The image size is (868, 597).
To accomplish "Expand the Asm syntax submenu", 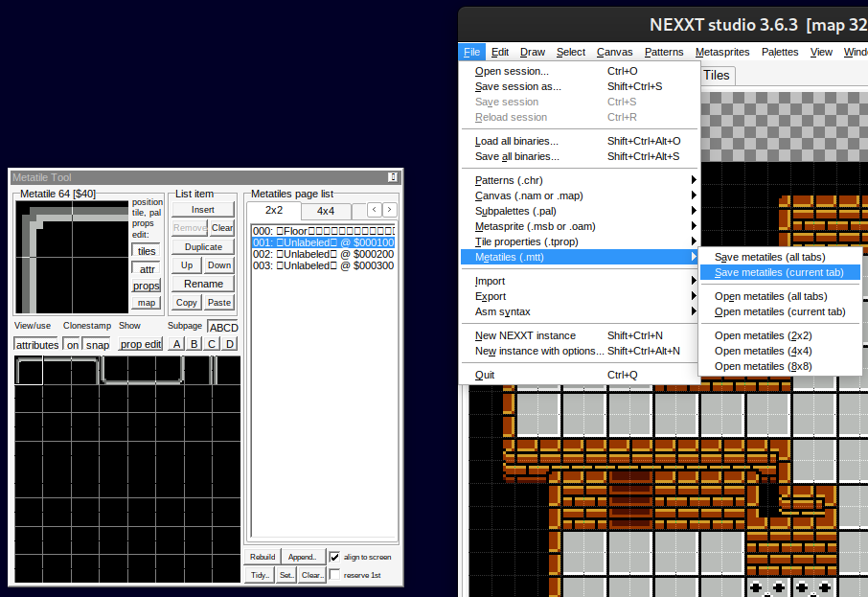I will click(x=580, y=311).
